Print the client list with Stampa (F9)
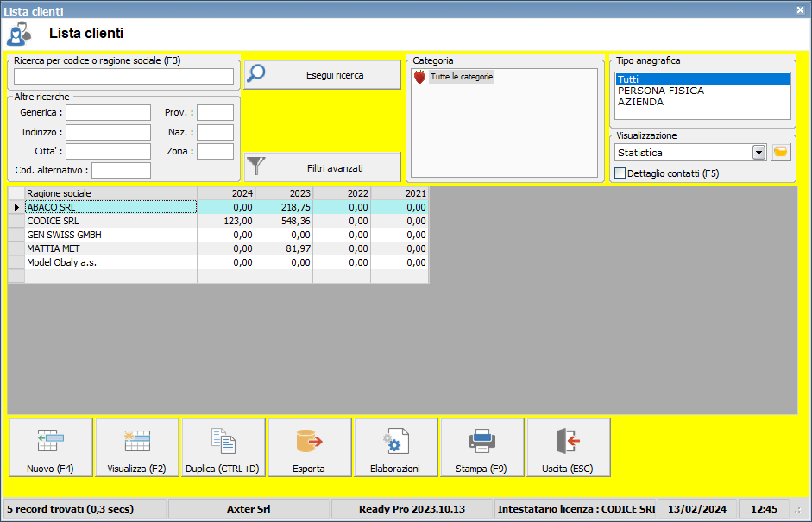 [x=482, y=448]
